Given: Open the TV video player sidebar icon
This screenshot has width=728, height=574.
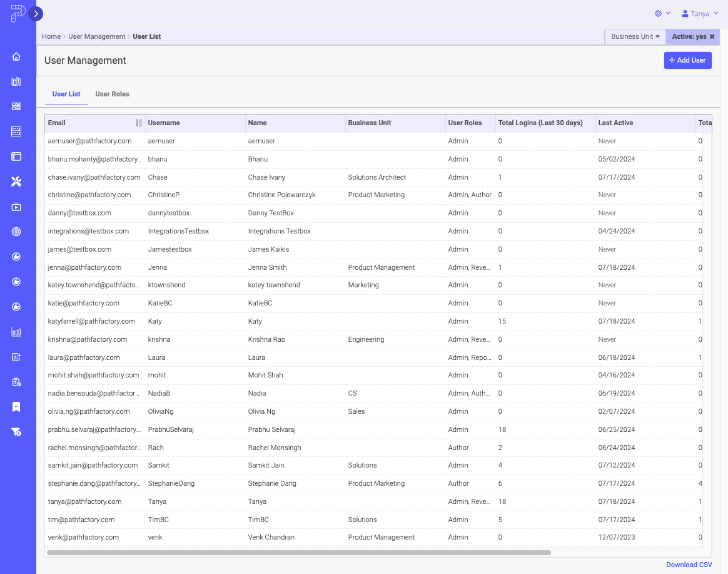Looking at the screenshot, I should click(16, 207).
